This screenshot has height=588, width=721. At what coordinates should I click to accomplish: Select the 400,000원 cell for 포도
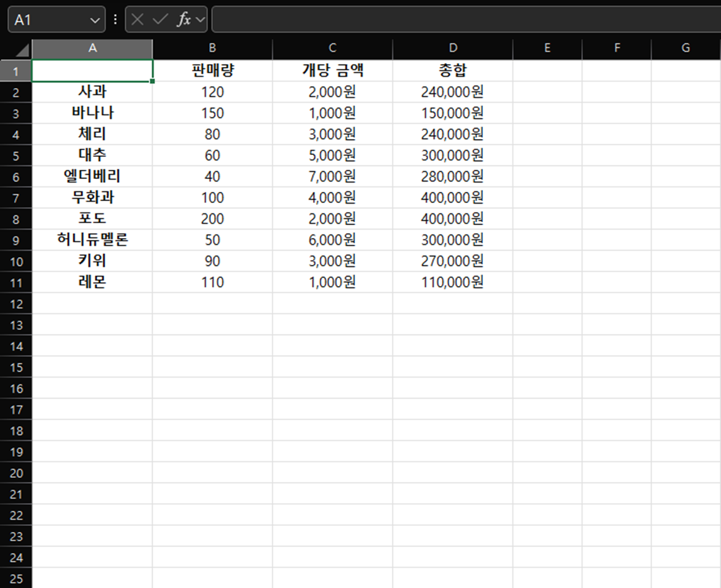click(453, 218)
